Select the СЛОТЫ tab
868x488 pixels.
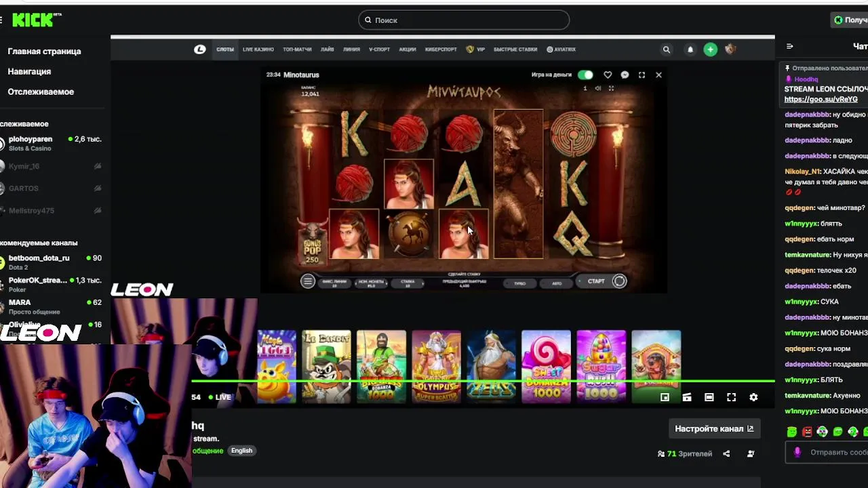225,49
